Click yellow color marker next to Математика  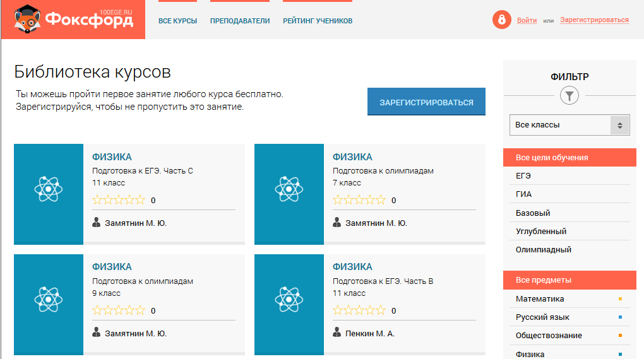click(620, 298)
